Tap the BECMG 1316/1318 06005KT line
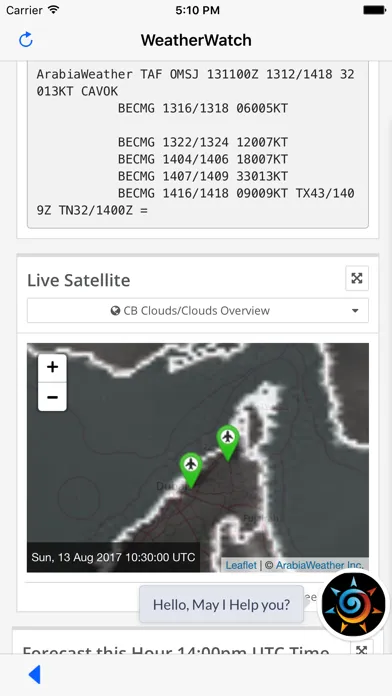This screenshot has width=392, height=696. (203, 108)
